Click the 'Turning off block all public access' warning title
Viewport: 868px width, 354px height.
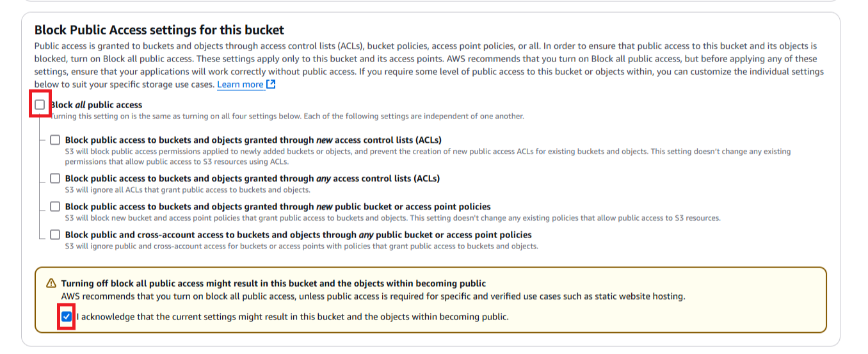point(273,284)
